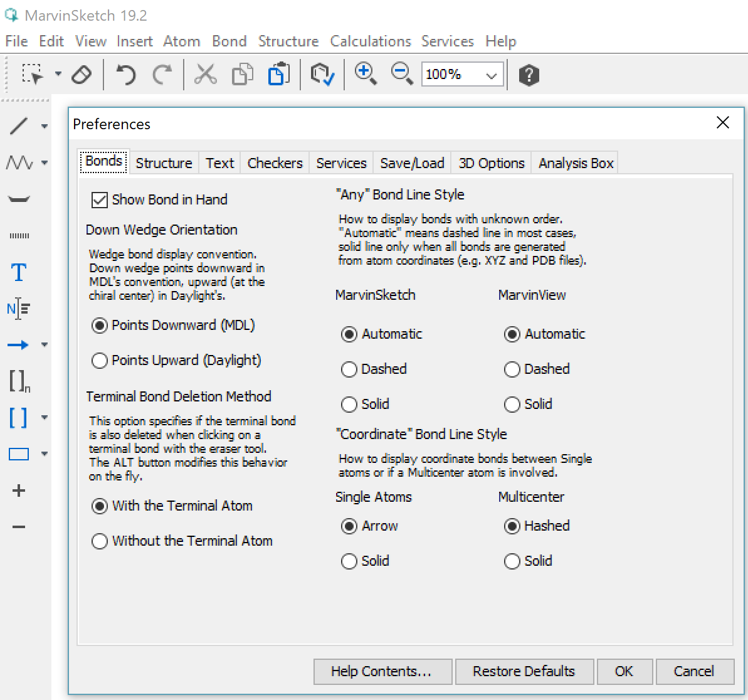The image size is (748, 700).
Task: Select the single bond line tool
Action: [x=19, y=126]
